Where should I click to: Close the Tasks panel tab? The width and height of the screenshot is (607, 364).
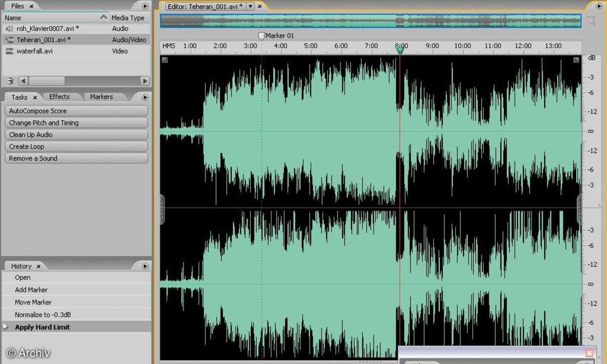pyautogui.click(x=35, y=97)
